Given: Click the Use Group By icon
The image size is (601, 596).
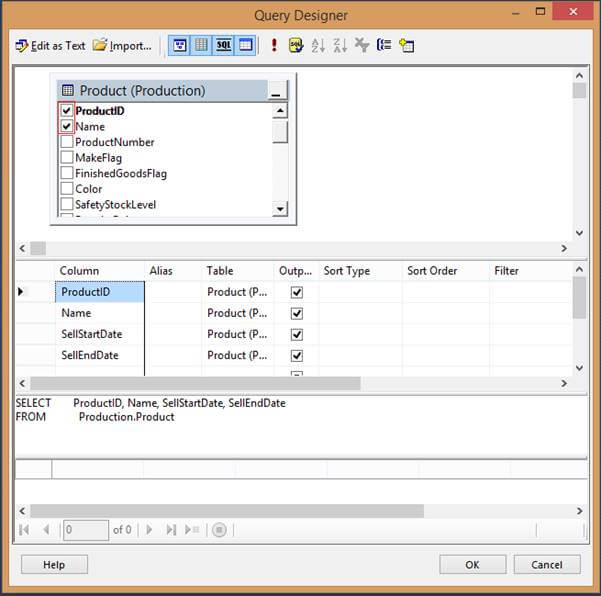Looking at the screenshot, I should [384, 46].
